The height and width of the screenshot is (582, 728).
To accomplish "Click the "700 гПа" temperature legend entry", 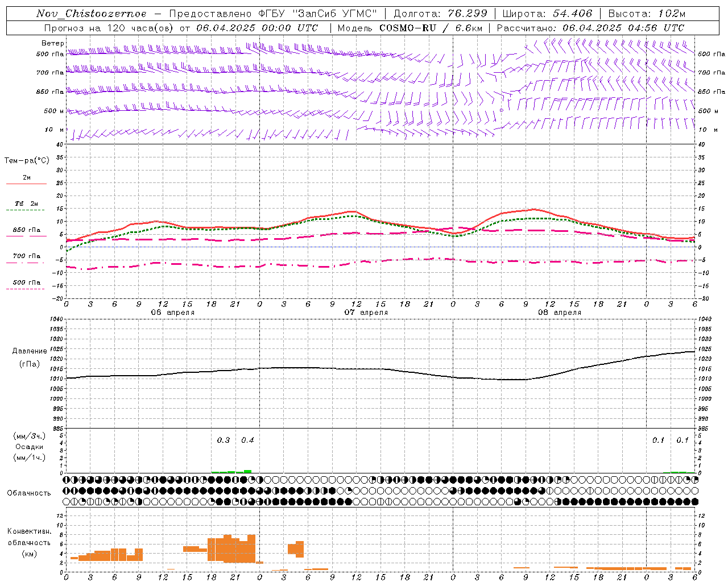I will [27, 256].
